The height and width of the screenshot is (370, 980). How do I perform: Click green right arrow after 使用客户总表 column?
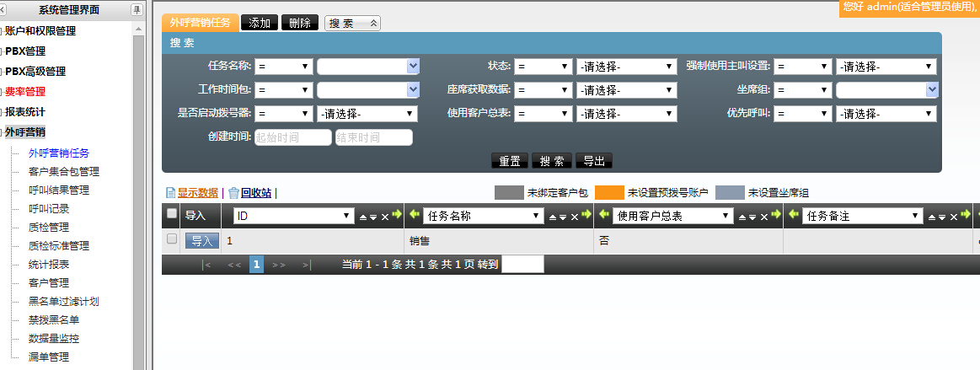coord(776,216)
